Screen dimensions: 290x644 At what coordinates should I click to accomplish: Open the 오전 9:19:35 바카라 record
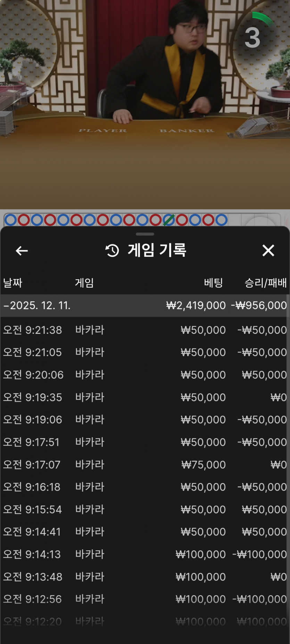click(145, 397)
